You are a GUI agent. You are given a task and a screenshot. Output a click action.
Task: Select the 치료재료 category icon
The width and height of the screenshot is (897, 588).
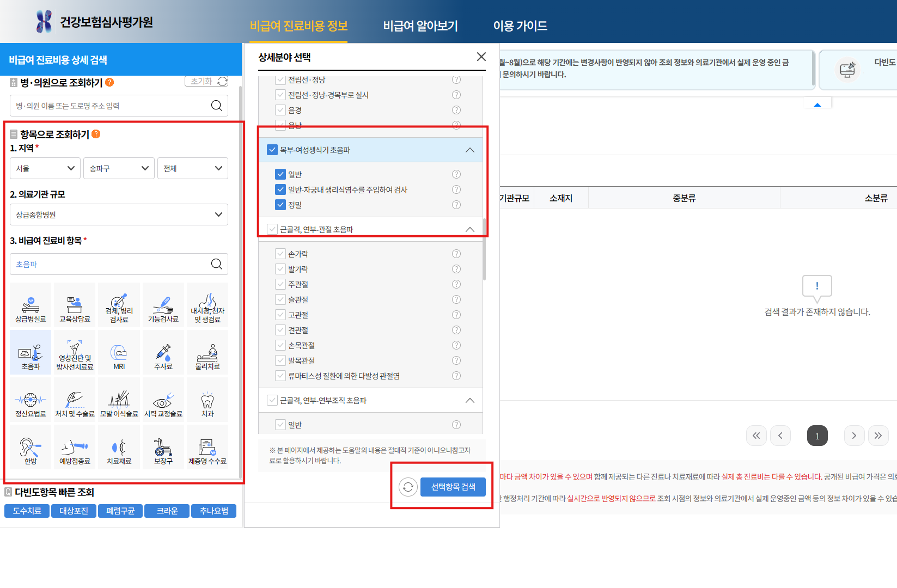(x=119, y=447)
